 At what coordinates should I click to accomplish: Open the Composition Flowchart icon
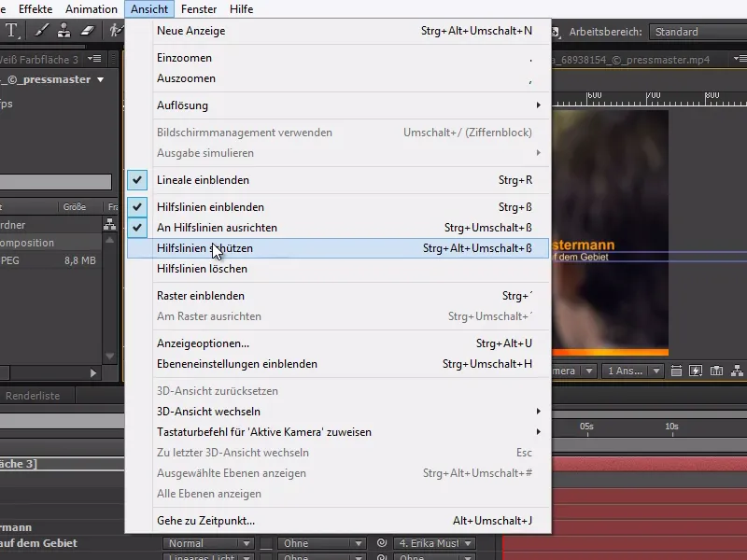(x=737, y=371)
